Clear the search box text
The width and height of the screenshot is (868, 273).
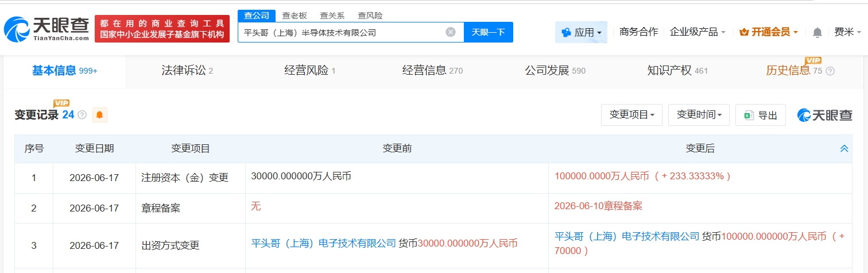click(451, 32)
